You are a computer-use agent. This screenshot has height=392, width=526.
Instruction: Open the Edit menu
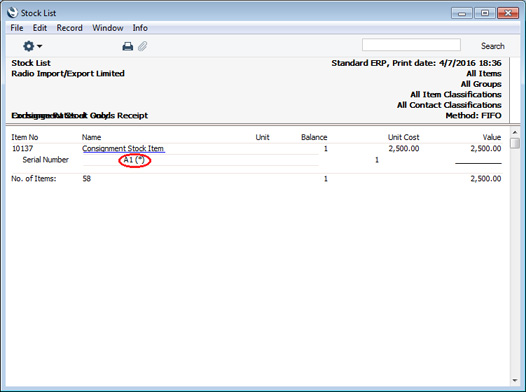pos(40,28)
